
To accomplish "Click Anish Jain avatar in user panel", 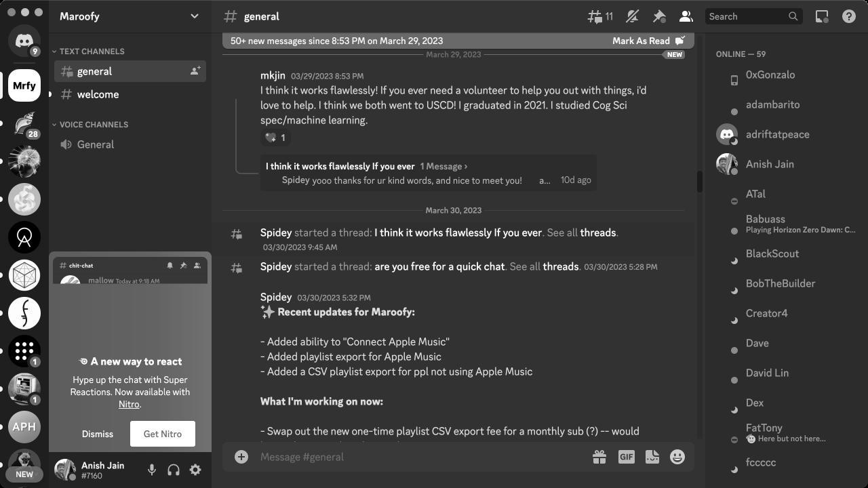I will pos(65,470).
